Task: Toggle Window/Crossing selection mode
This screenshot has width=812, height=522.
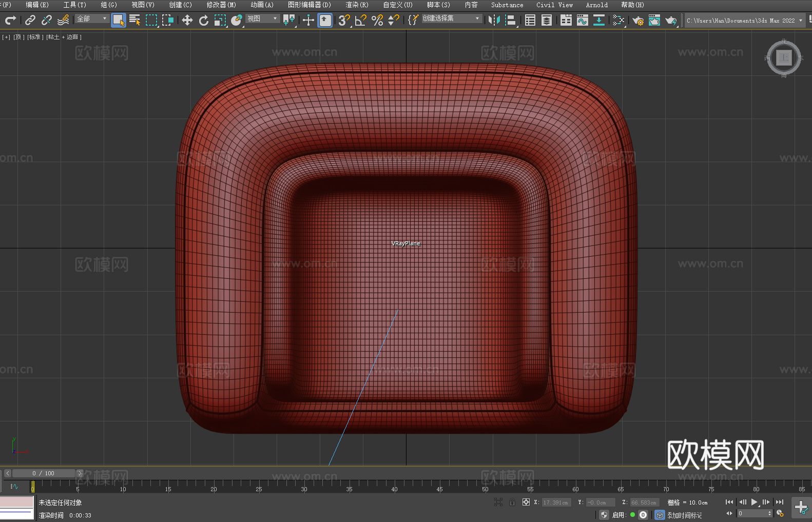Action: point(168,20)
